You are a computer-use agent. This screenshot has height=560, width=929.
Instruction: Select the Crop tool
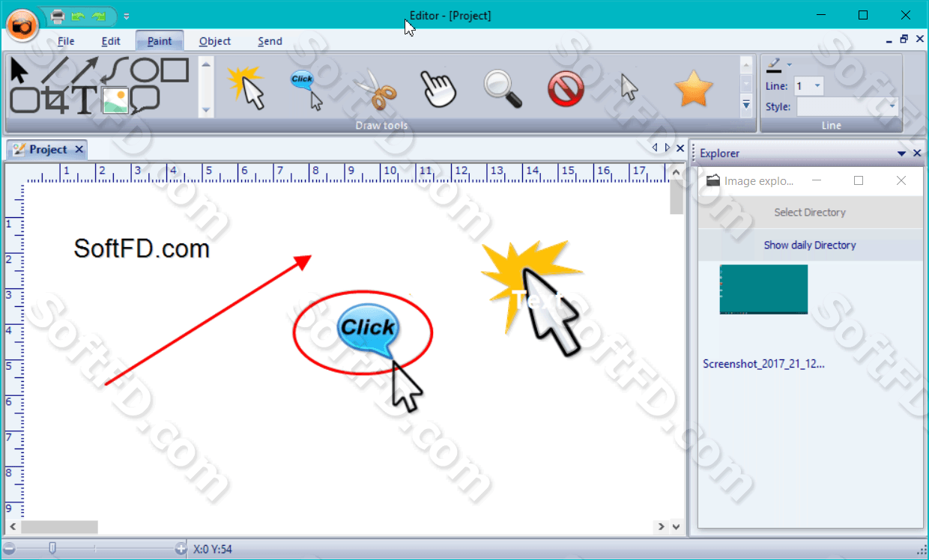click(x=55, y=100)
